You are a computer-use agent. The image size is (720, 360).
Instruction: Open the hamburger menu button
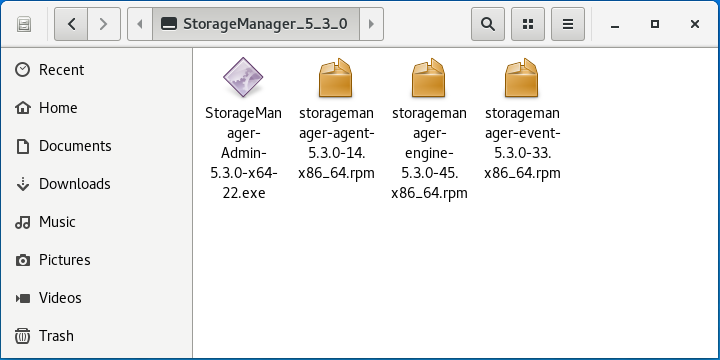(568, 24)
